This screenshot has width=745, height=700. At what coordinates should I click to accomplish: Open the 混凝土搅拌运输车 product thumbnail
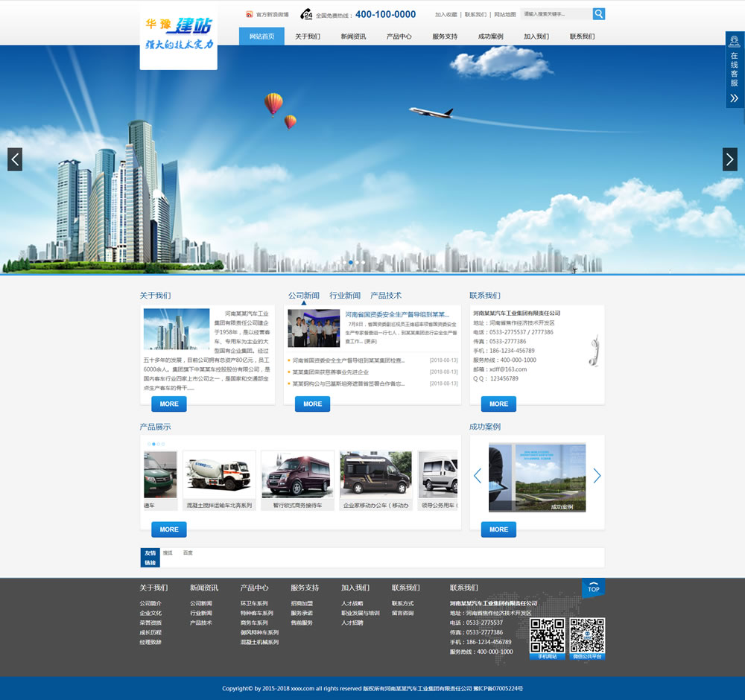pyautogui.click(x=219, y=474)
